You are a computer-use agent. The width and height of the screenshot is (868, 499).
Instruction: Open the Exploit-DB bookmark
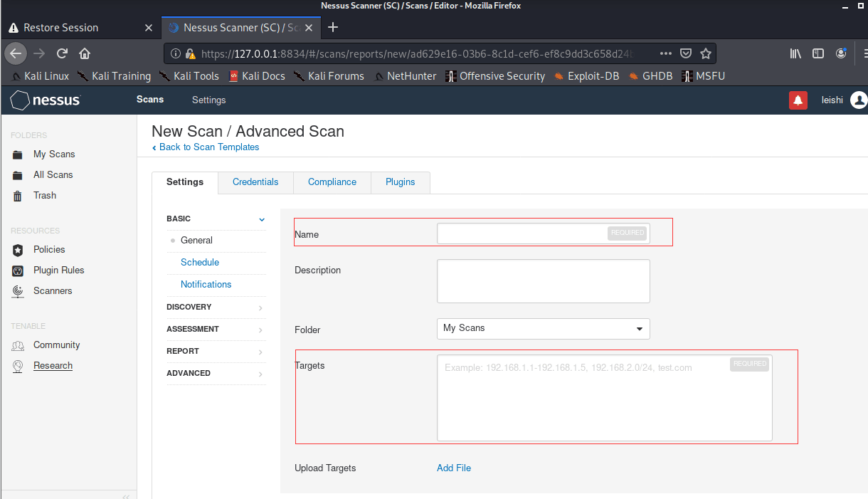pyautogui.click(x=586, y=76)
